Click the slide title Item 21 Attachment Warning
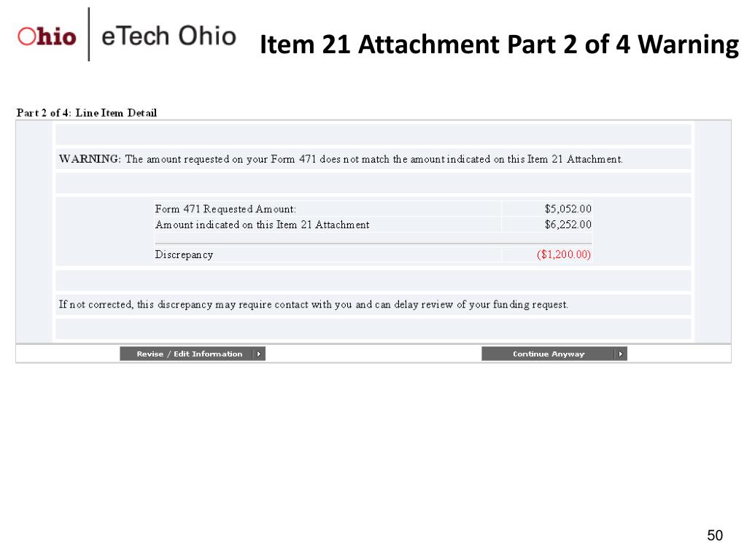The image size is (747, 560). [499, 44]
